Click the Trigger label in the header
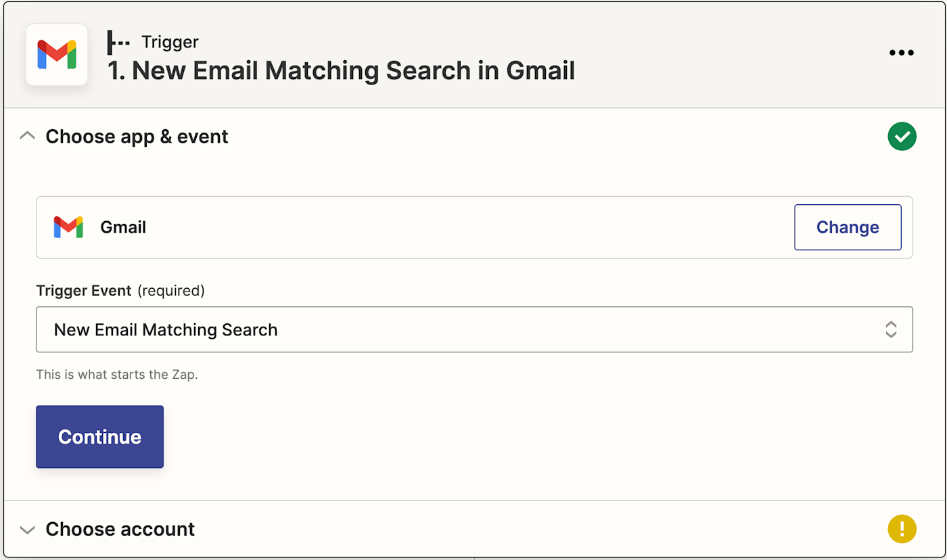The width and height of the screenshot is (947, 560). point(170,42)
